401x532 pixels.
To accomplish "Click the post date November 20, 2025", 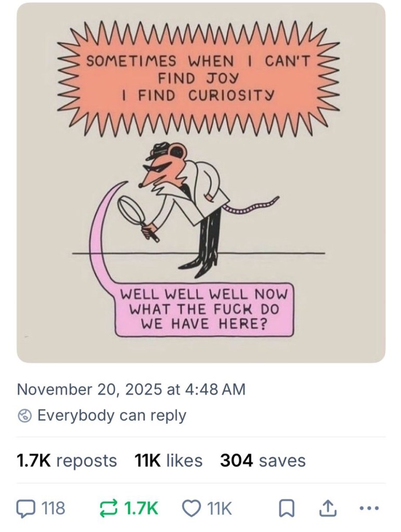I will click(131, 389).
